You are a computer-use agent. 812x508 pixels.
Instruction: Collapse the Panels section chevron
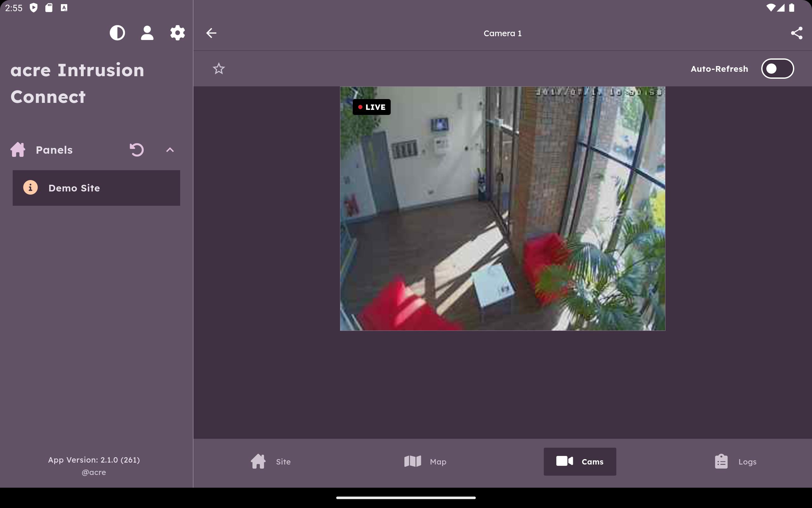(170, 150)
